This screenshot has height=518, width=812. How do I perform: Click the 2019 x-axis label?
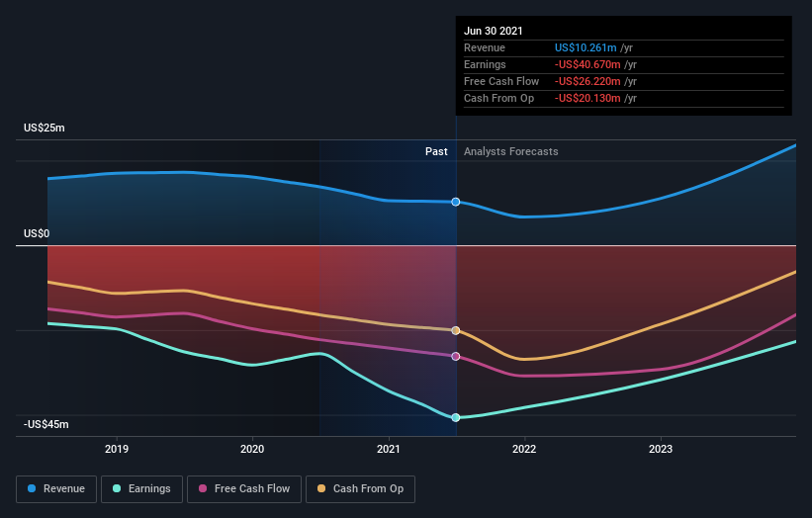coord(117,449)
